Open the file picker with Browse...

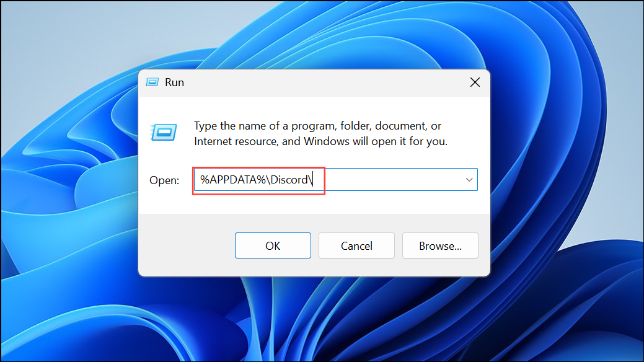[440, 246]
